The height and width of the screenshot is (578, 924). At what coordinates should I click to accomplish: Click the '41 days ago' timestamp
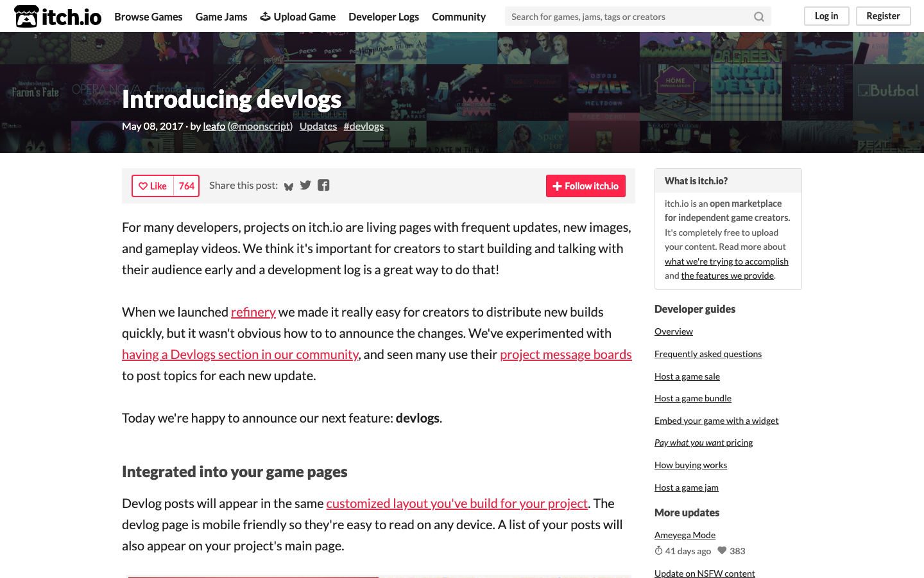pyautogui.click(x=683, y=551)
